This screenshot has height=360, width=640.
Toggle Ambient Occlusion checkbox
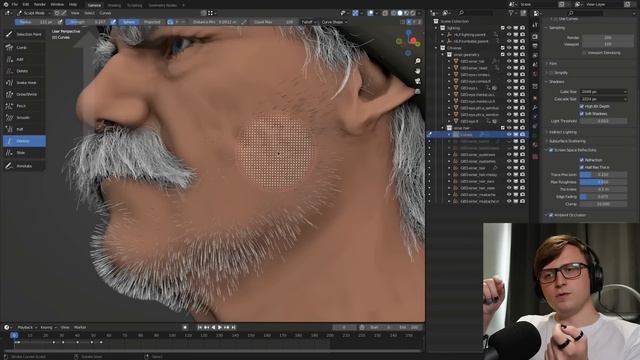551,215
